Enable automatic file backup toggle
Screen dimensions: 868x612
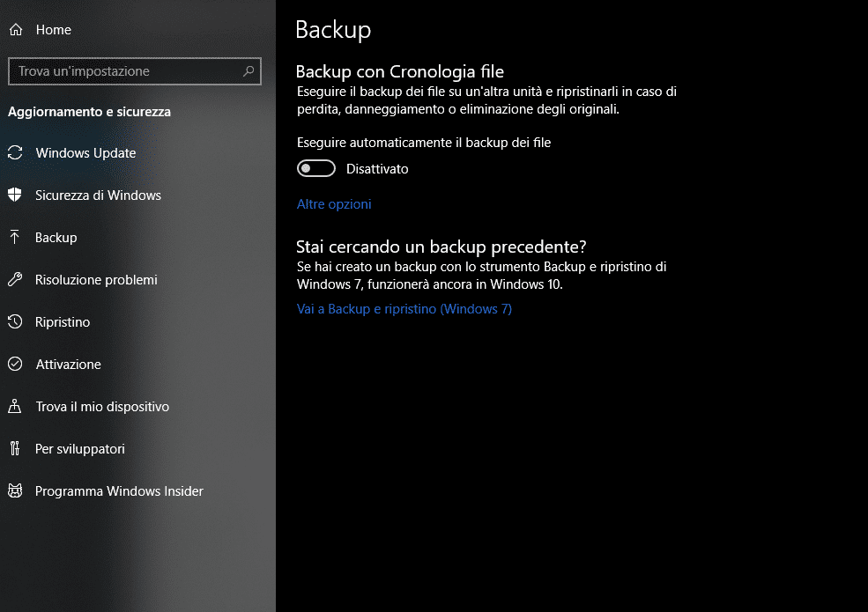click(316, 168)
